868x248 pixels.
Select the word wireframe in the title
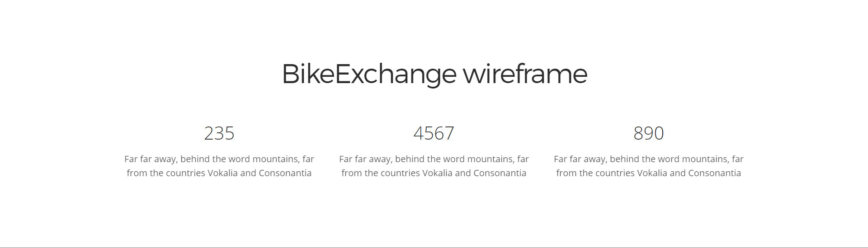pyautogui.click(x=525, y=74)
